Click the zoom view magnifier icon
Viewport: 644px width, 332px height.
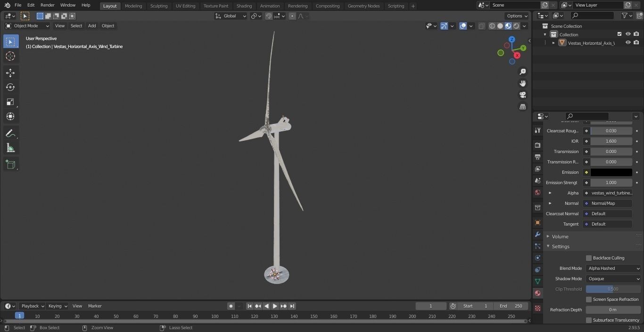522,72
